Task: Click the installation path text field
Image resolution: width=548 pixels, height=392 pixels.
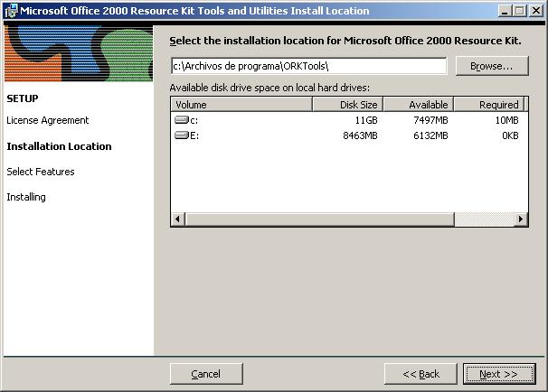Action: (308, 66)
